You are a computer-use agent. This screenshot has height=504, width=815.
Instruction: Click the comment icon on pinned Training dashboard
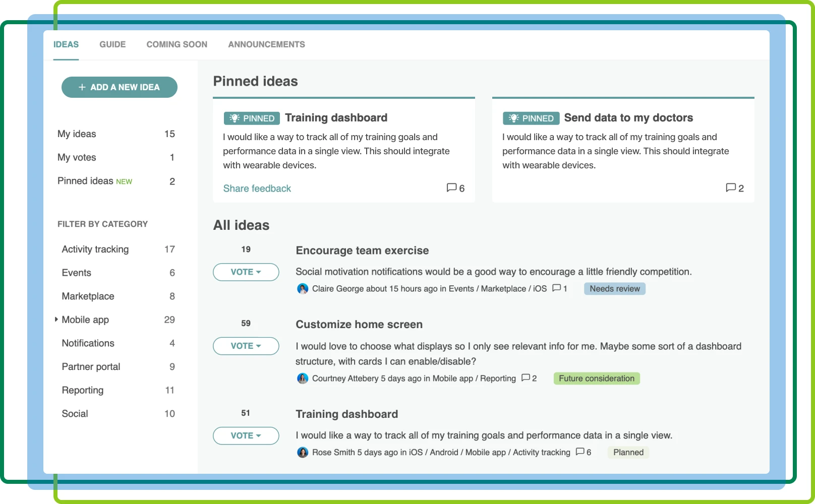point(451,188)
